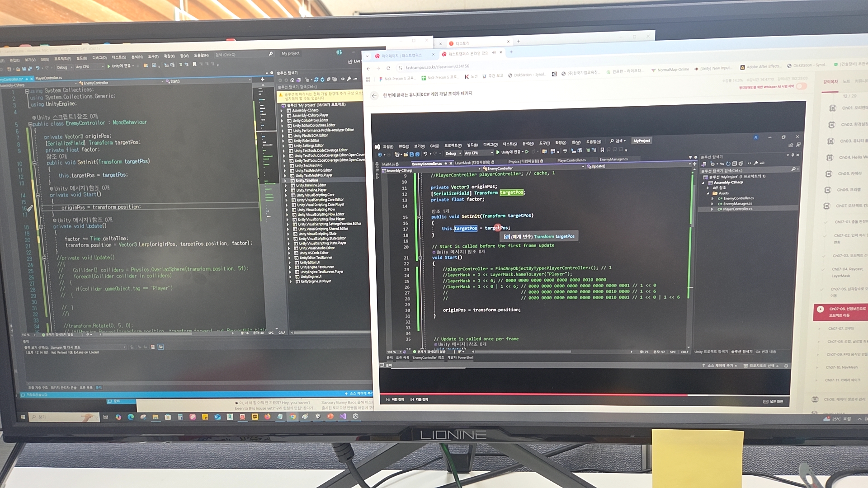Click the undo arrow in Visual Studio toolbar

pos(38,68)
